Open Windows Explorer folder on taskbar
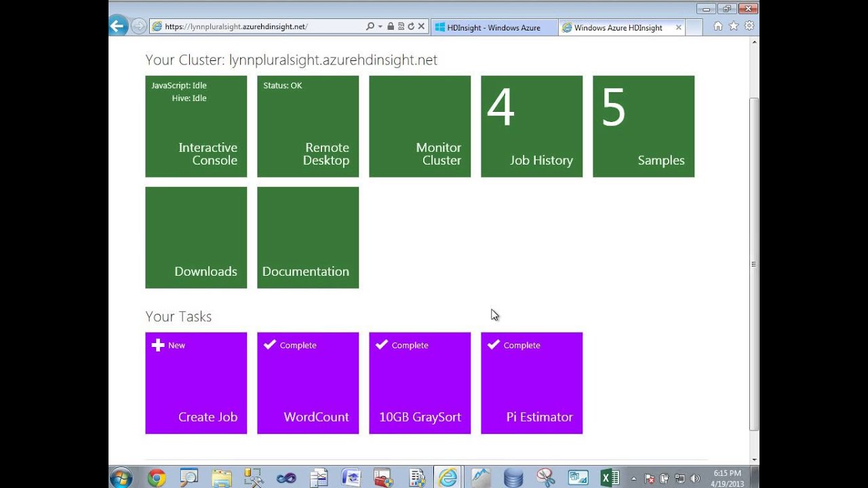The height and width of the screenshot is (488, 868). tap(221, 477)
